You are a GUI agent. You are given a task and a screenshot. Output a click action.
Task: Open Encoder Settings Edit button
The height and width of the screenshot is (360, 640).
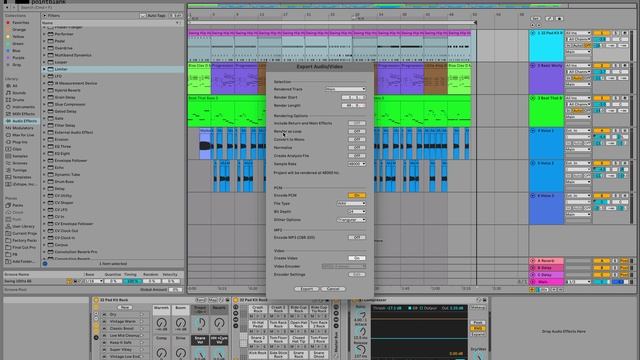click(357, 275)
